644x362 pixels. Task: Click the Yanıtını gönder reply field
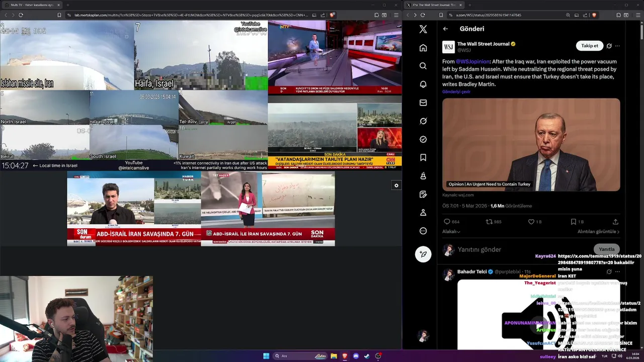point(523,249)
